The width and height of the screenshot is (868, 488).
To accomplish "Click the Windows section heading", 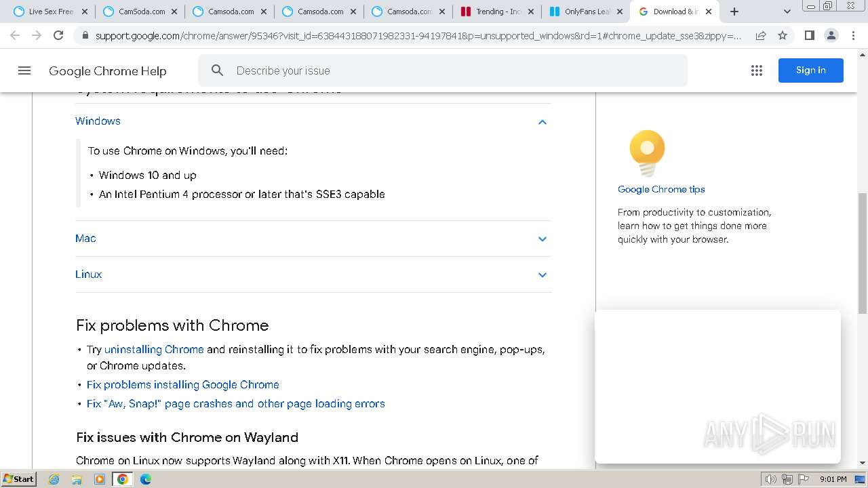I will 98,121.
